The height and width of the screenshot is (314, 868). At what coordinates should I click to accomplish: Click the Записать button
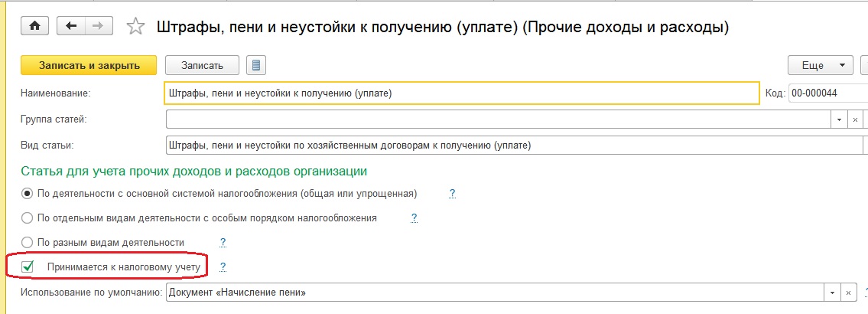tap(202, 65)
